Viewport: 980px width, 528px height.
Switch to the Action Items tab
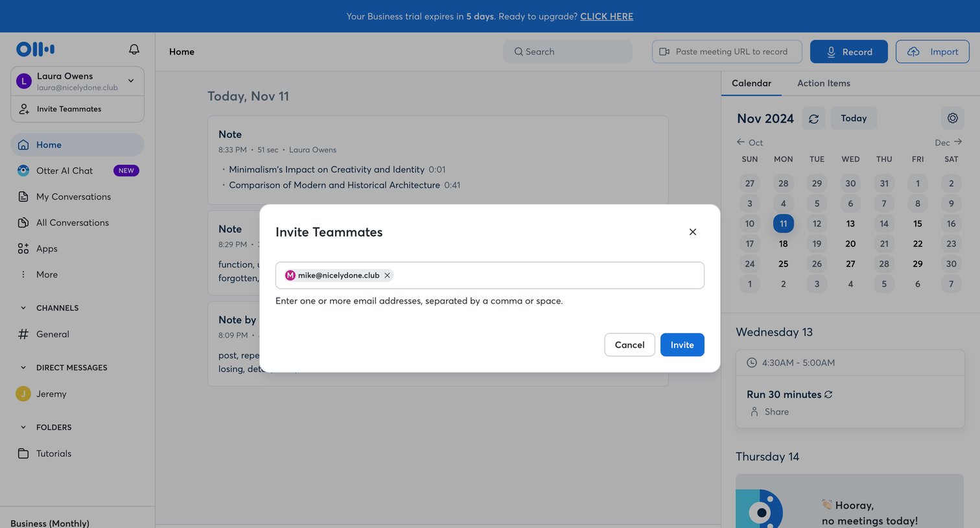[x=824, y=83]
